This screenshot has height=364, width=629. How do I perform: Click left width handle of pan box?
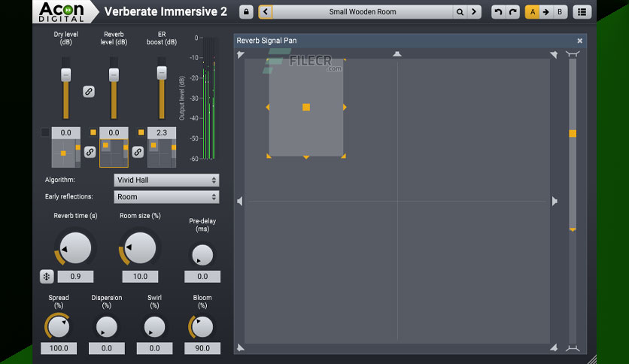point(268,107)
